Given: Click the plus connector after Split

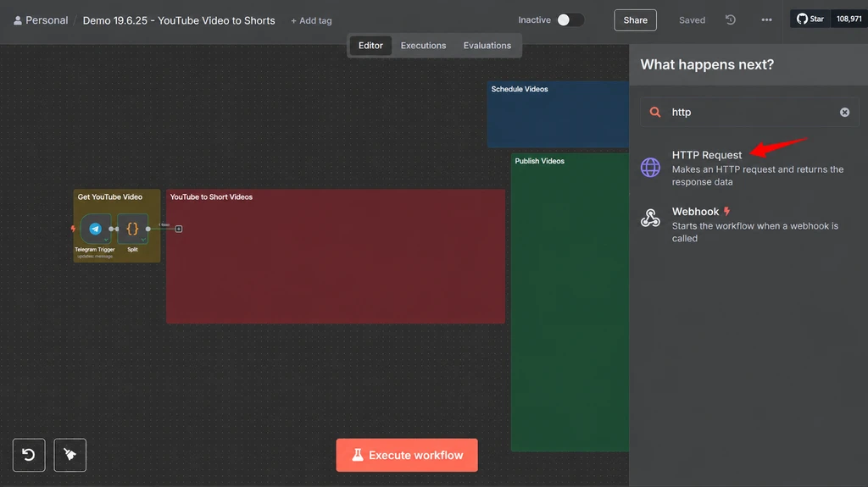Looking at the screenshot, I should 179,229.
